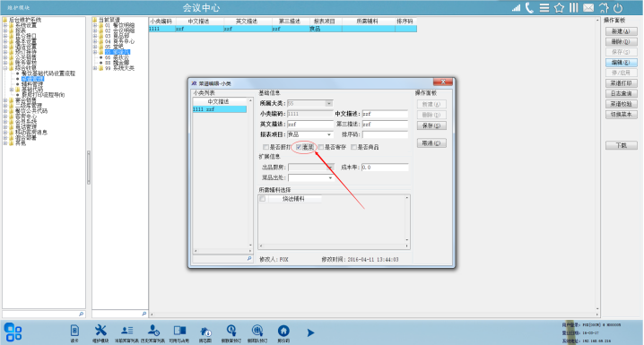Click the 切换菜本 button
Image resolution: width=644 pixels, height=345 pixels.
621,115
